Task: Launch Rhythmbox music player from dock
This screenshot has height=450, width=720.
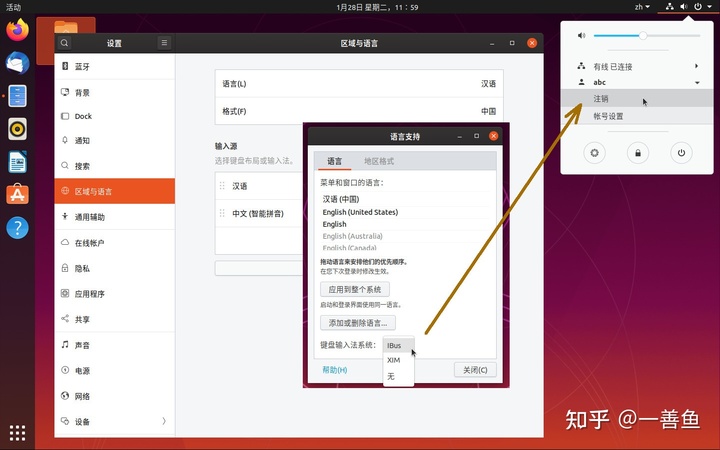Action: [x=17, y=129]
